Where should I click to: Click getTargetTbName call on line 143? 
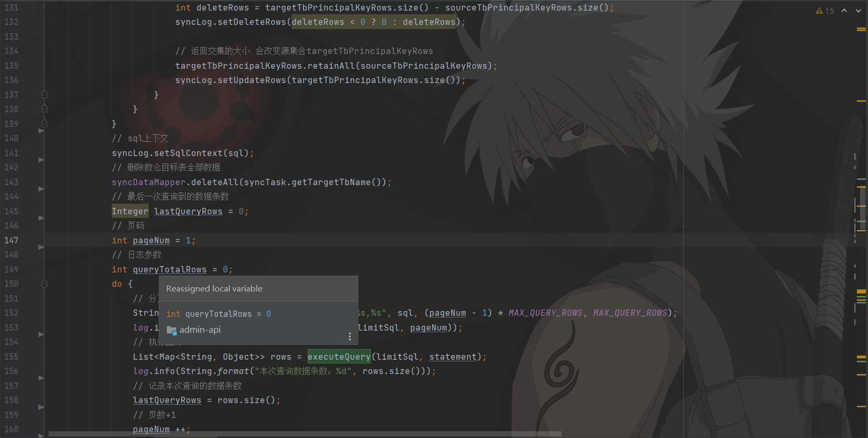click(331, 182)
